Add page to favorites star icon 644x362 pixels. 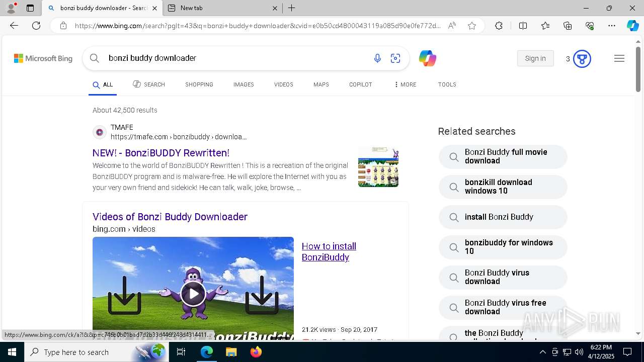point(472,26)
